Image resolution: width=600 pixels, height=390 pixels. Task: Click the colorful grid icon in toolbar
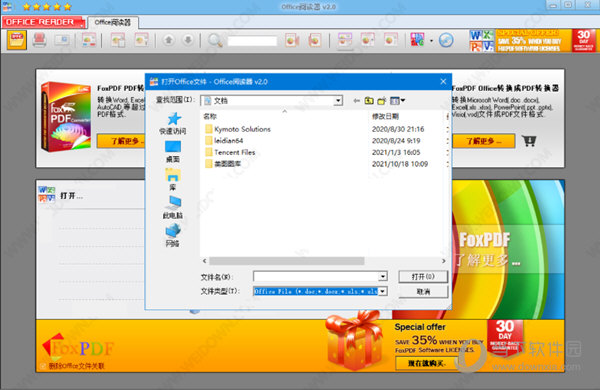[417, 39]
